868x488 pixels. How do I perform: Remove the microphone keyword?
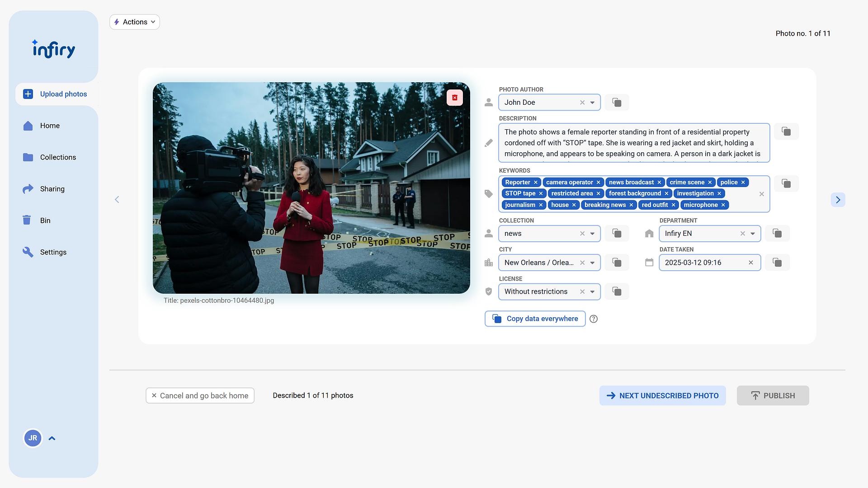point(723,205)
